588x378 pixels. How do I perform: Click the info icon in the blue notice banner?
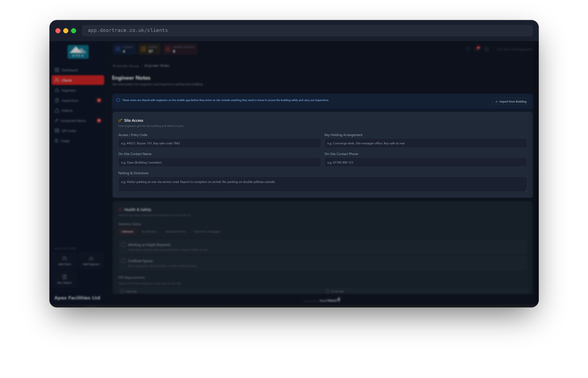click(118, 100)
